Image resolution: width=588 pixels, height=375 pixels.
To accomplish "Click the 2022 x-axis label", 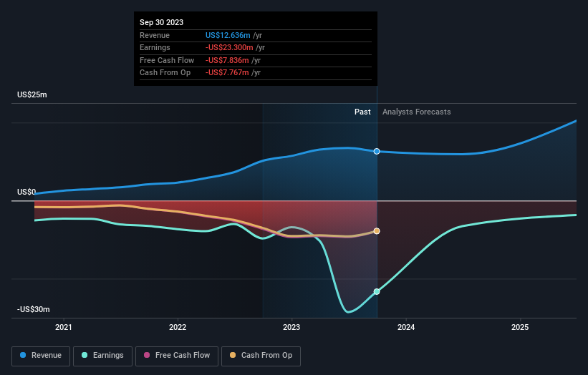I will coord(178,327).
